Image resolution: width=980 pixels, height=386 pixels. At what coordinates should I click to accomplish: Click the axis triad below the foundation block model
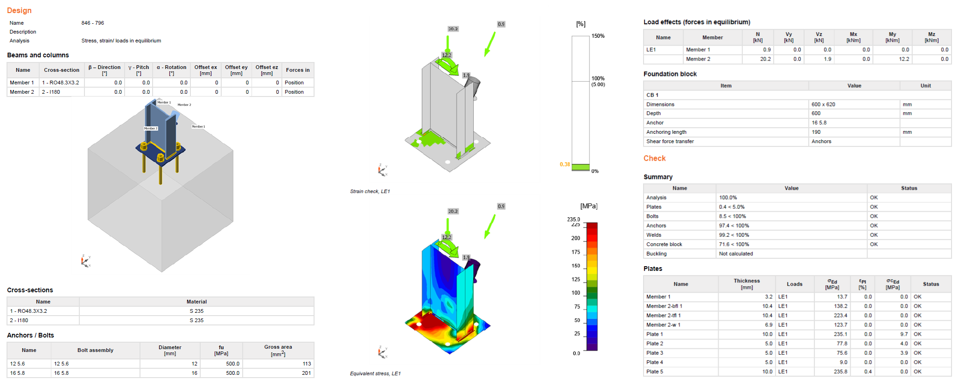86,262
